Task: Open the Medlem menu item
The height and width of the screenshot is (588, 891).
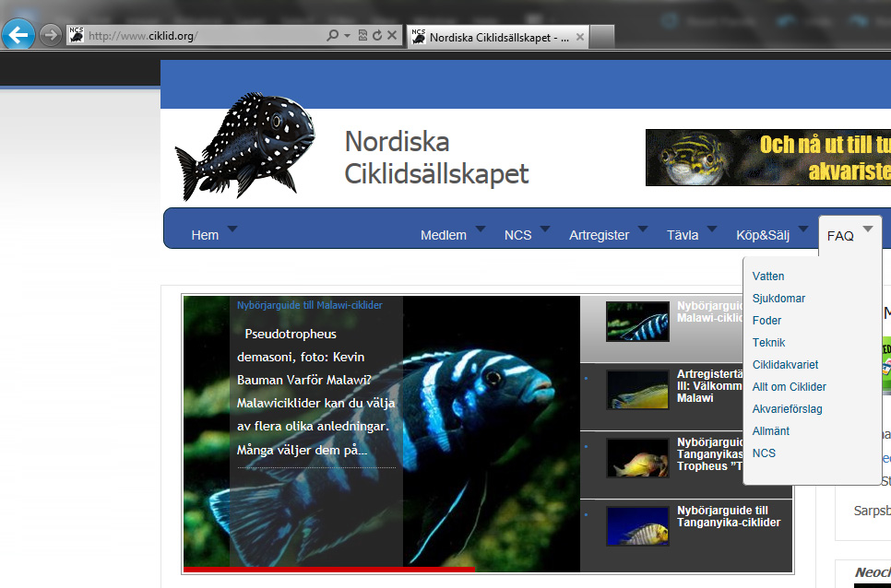Action: point(444,235)
